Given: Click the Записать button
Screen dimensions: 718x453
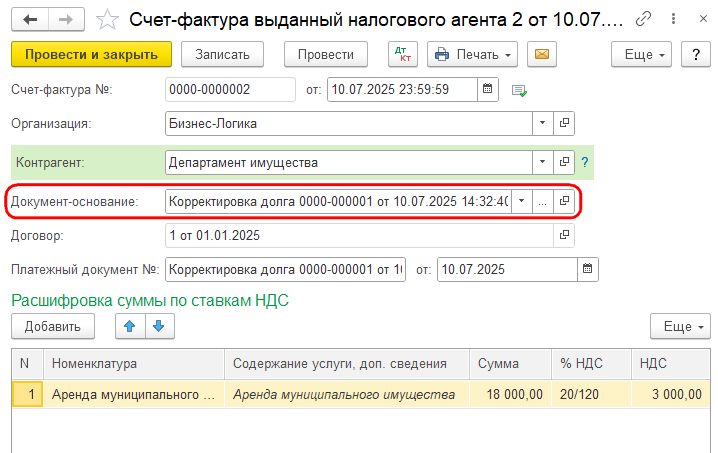Looking at the screenshot, I should click(x=223, y=55).
